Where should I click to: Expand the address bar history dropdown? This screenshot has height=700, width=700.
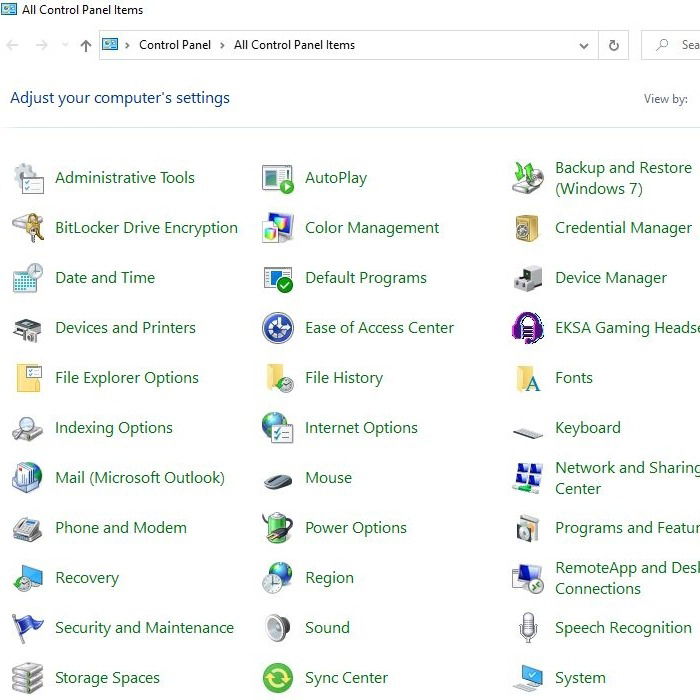(583, 46)
